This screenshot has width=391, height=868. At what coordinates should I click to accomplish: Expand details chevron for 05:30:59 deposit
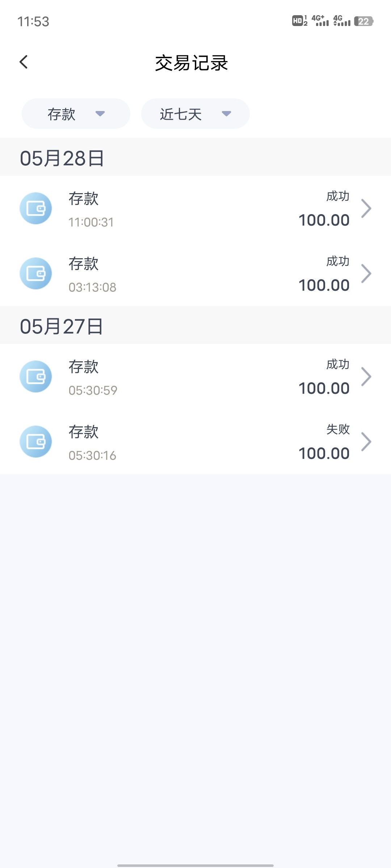(x=366, y=377)
